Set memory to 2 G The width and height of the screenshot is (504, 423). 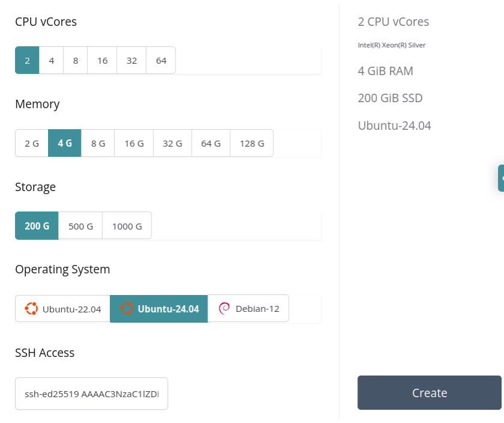(x=32, y=144)
